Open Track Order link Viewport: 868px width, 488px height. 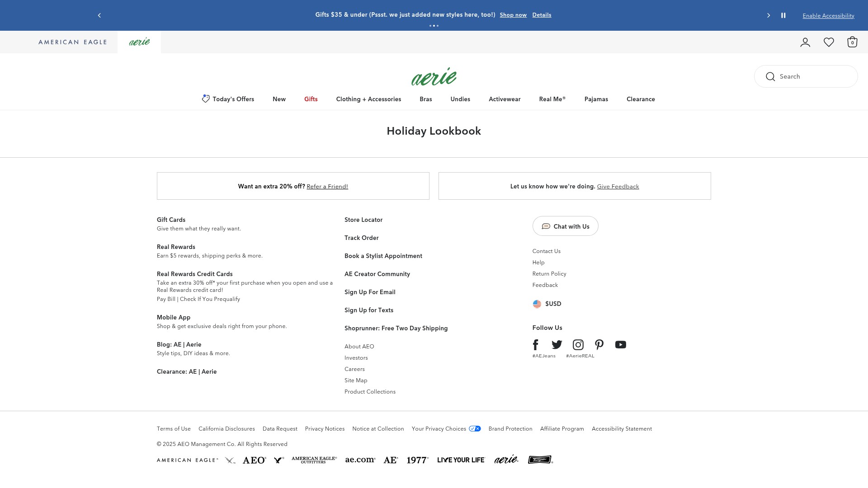(362, 238)
